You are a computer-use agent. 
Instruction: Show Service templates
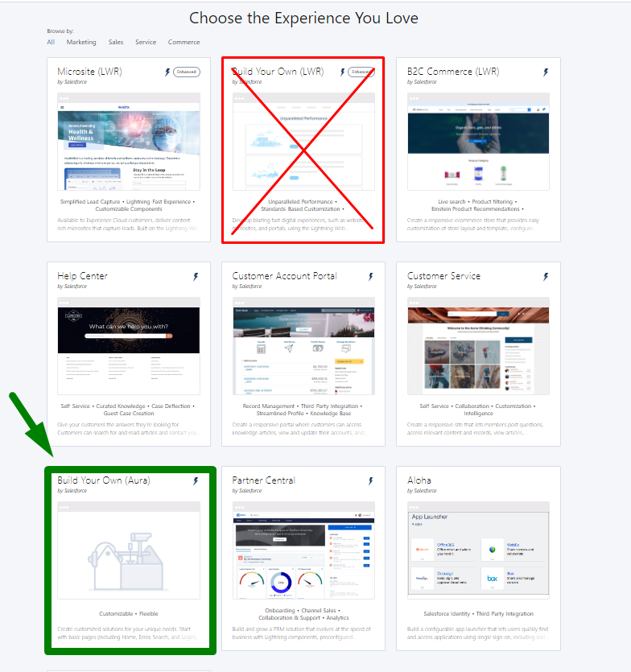point(146,42)
